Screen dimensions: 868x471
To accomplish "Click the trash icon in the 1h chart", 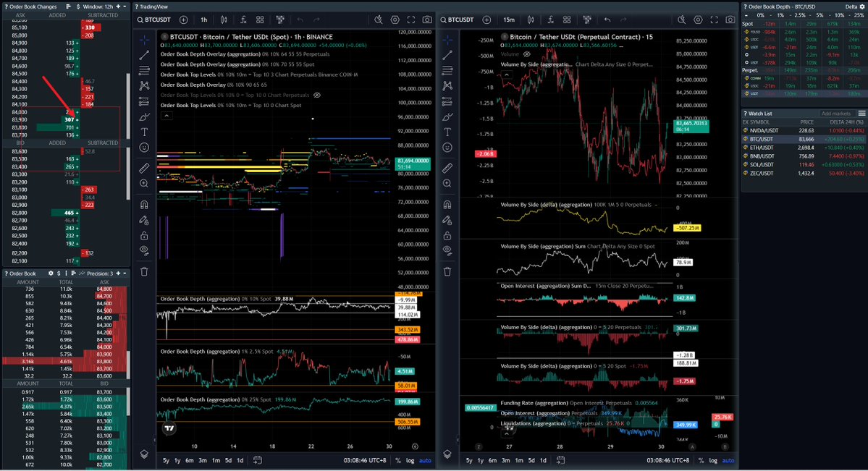I will pos(144,272).
